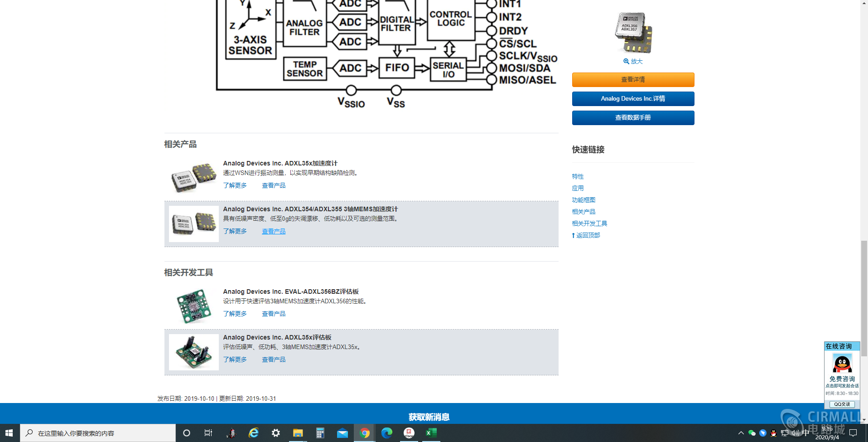
Task: Click the QQ交谈 button
Action: (842, 404)
